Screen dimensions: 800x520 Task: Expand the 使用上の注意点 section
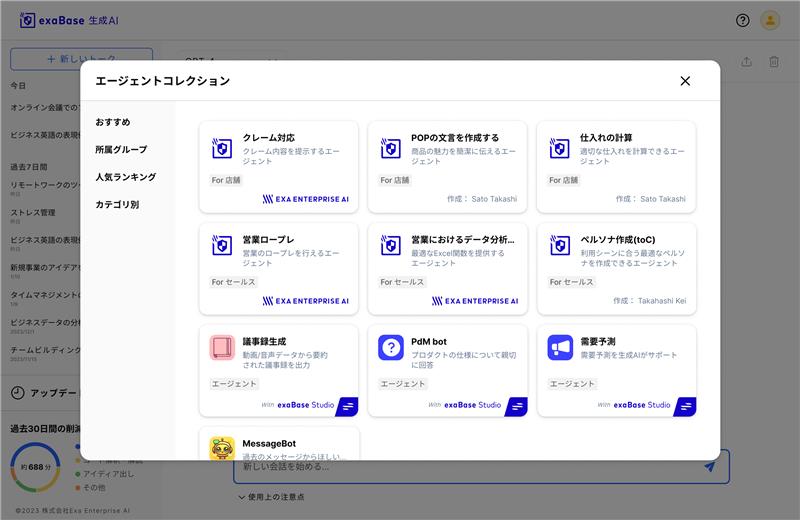point(271,497)
